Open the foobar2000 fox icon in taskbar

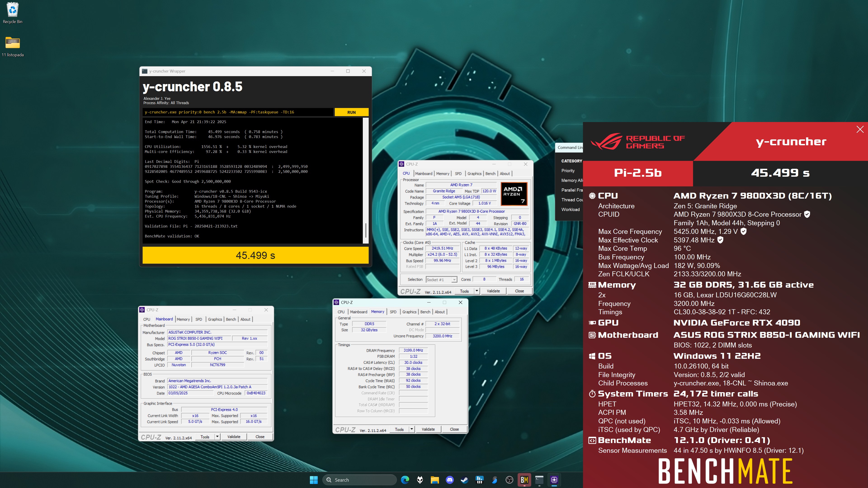[x=420, y=480]
